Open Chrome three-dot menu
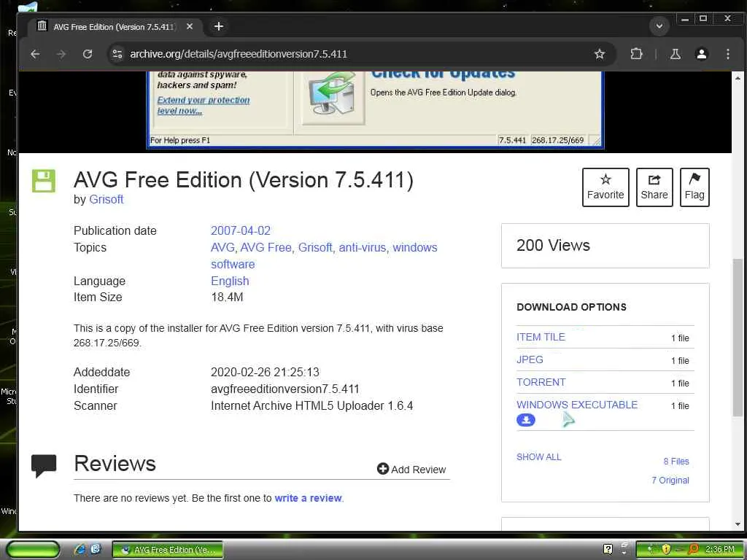Viewport: 747px width, 560px height. (x=727, y=54)
